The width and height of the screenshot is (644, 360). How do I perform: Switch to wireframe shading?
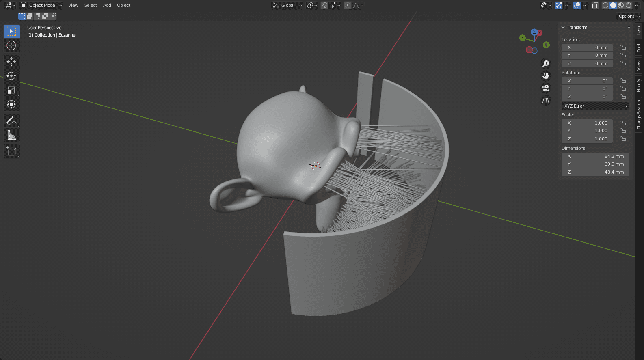(605, 5)
